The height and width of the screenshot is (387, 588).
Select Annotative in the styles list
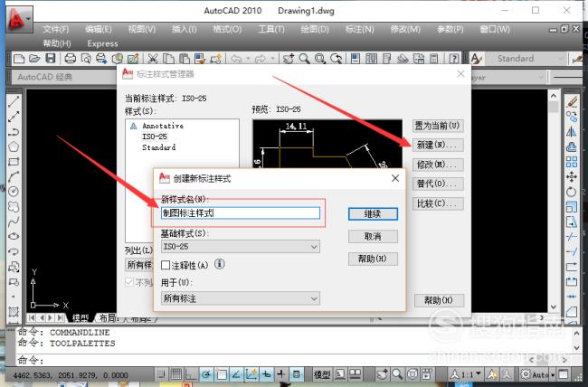163,126
